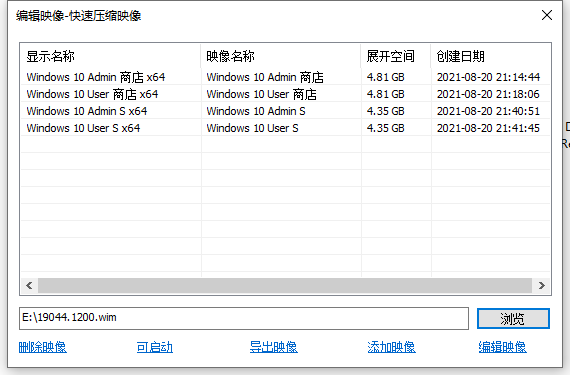Click the 浏览 button
The height and width of the screenshot is (375, 570).
click(x=513, y=319)
